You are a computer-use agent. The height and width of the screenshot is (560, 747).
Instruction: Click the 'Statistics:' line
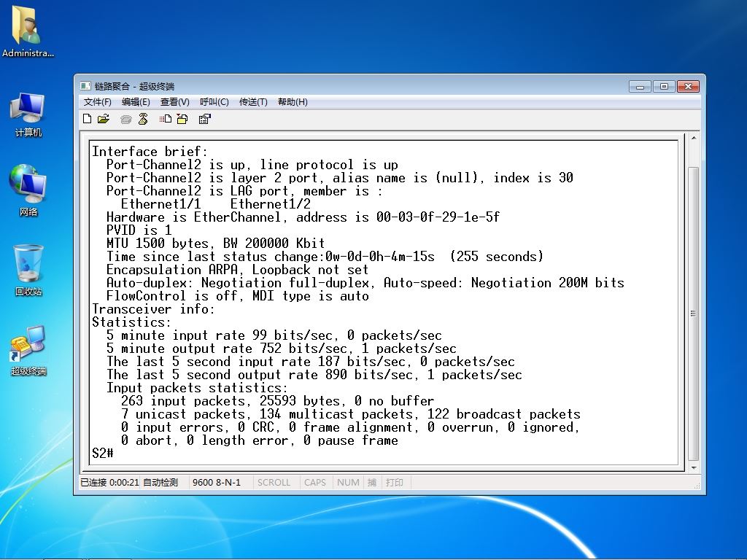click(x=131, y=322)
